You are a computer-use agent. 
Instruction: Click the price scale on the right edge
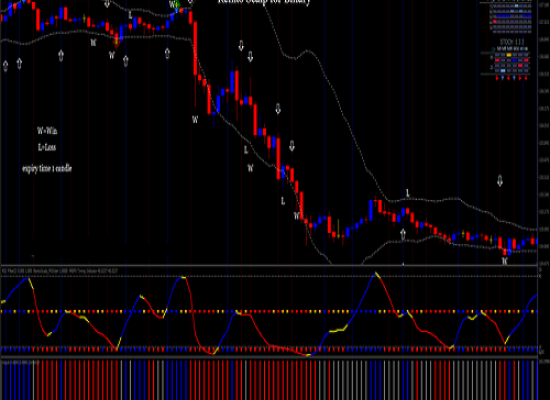(x=544, y=133)
